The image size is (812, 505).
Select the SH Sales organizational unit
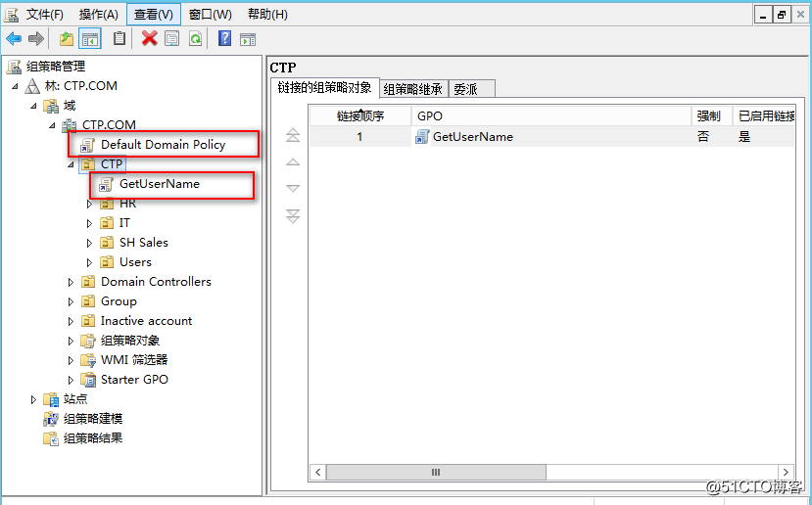(x=143, y=243)
